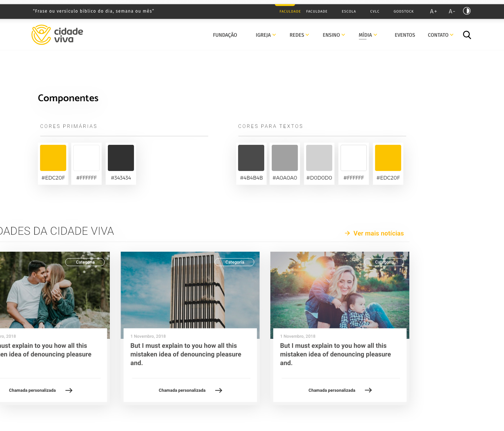
Task: Toggle the high contrast mode icon
Action: (x=467, y=11)
